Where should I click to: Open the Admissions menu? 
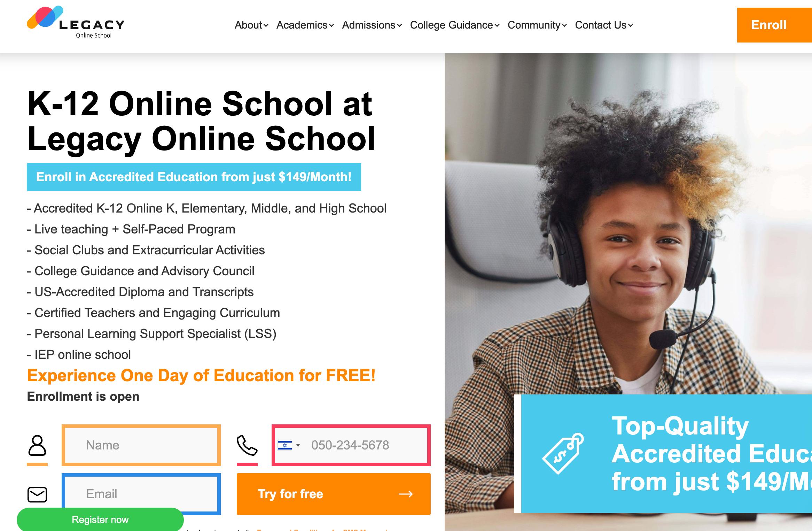pyautogui.click(x=372, y=25)
